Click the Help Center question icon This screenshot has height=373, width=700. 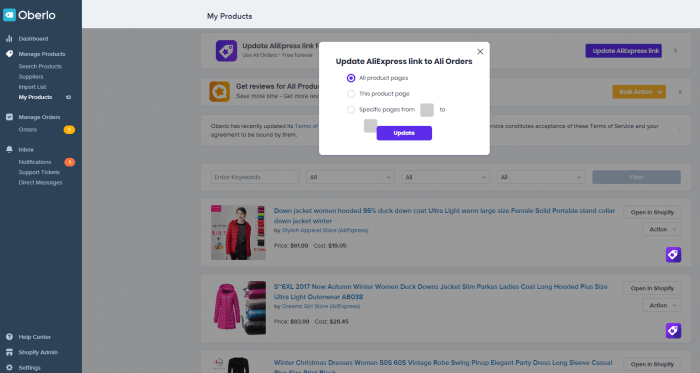(9, 337)
